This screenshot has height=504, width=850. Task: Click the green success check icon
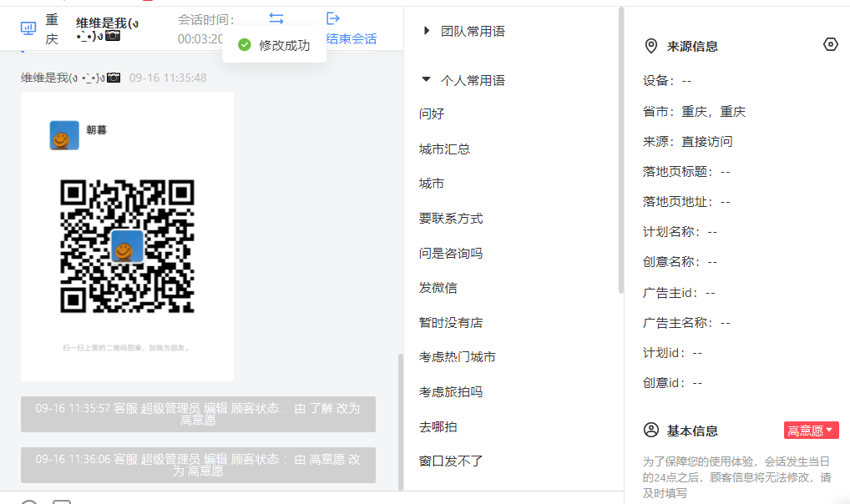click(x=245, y=45)
